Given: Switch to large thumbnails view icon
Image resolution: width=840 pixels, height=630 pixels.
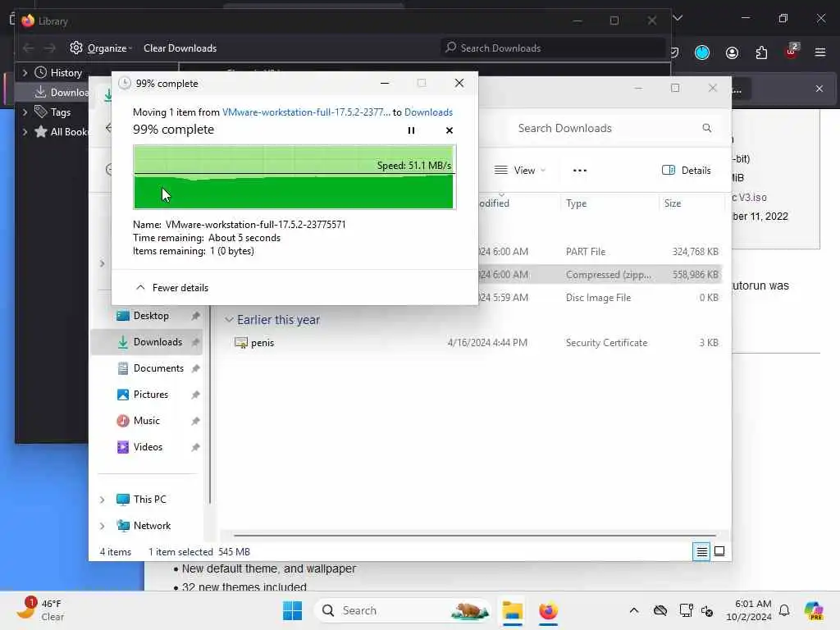Looking at the screenshot, I should (x=719, y=551).
